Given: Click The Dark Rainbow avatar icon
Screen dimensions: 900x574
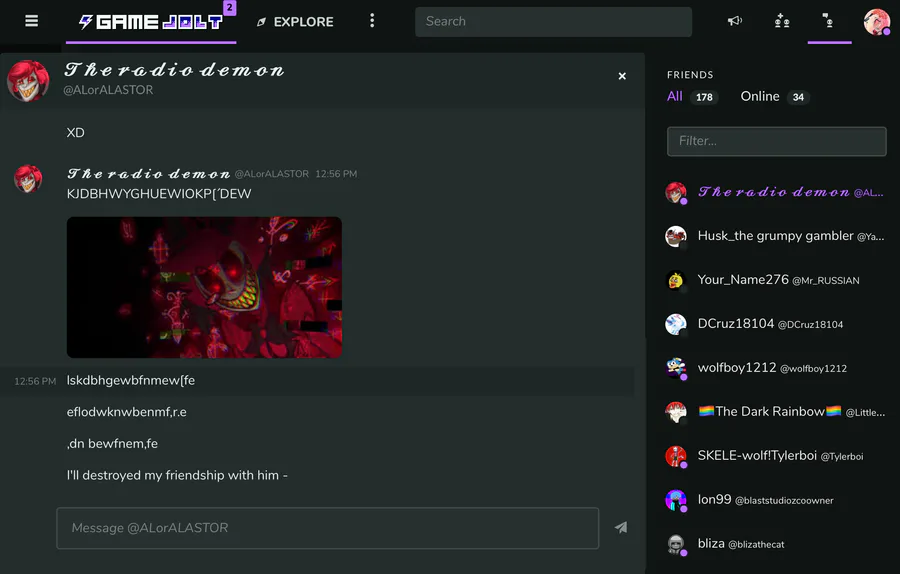Looking at the screenshot, I should coord(676,412).
